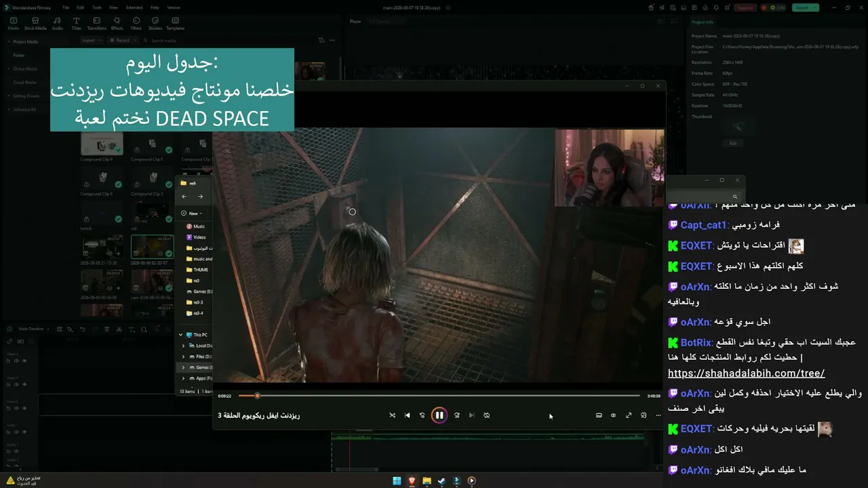
Task: Toggle visibility eye of Video 4 track
Action: [24, 361]
